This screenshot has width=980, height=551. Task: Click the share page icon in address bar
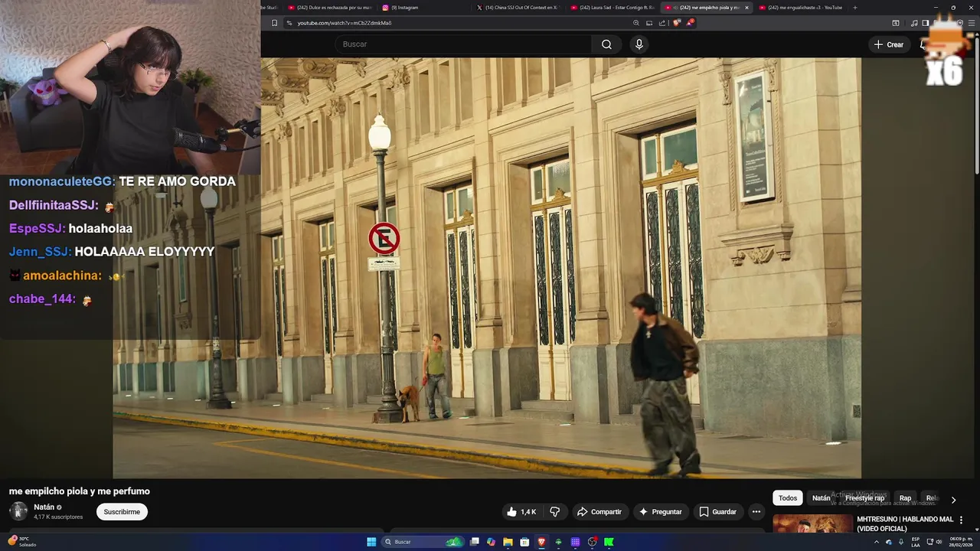point(662,23)
